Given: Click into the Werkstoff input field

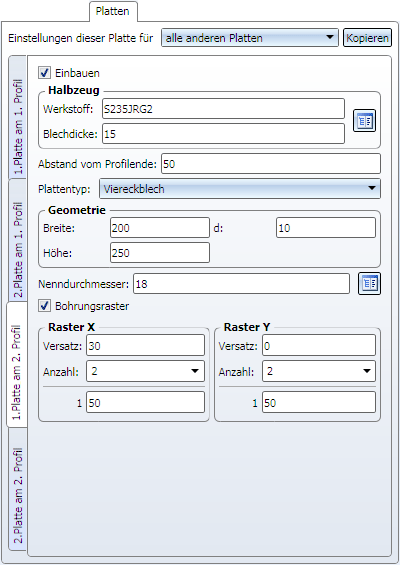Looking at the screenshot, I should 223,109.
